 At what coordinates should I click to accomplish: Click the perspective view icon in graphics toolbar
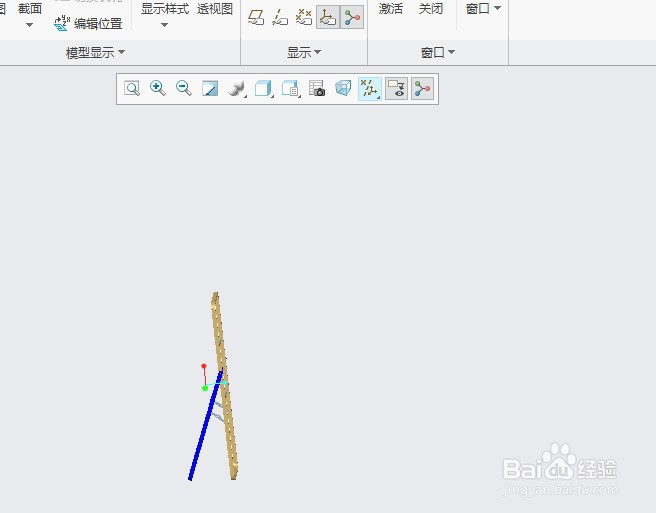click(343, 88)
